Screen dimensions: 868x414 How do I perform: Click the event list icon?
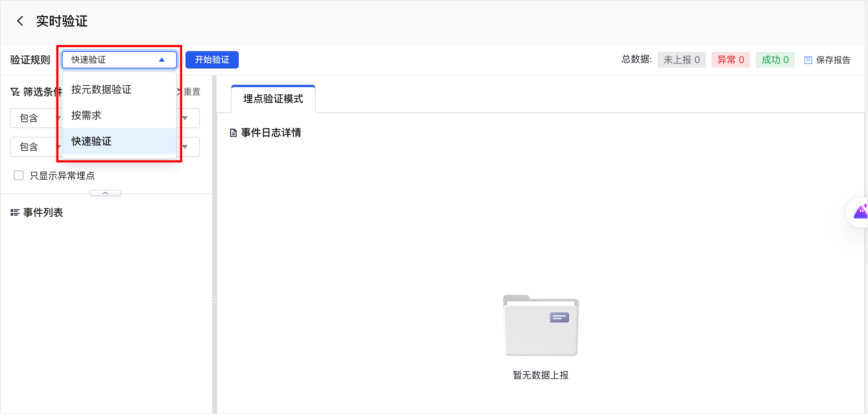15,213
